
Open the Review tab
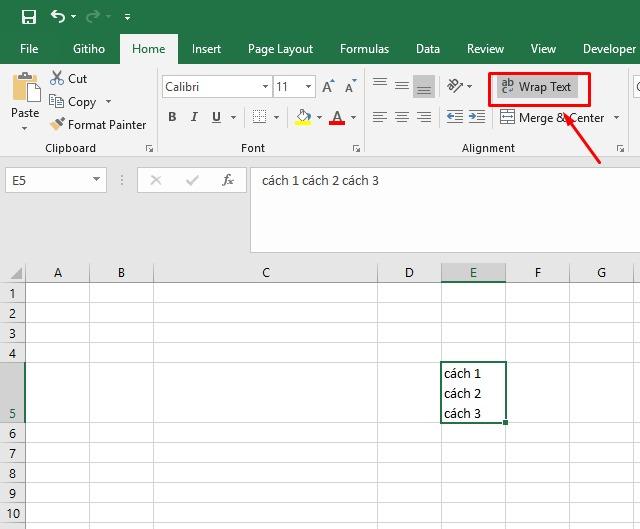coord(485,49)
